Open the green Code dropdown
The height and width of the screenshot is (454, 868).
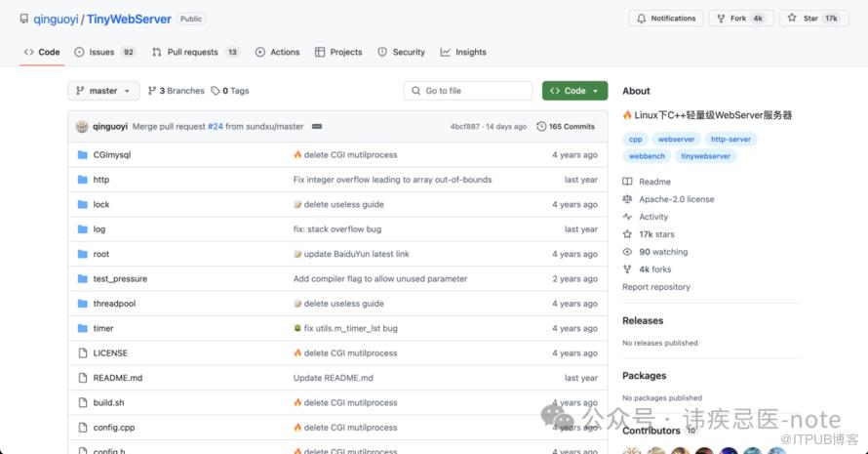pos(574,91)
